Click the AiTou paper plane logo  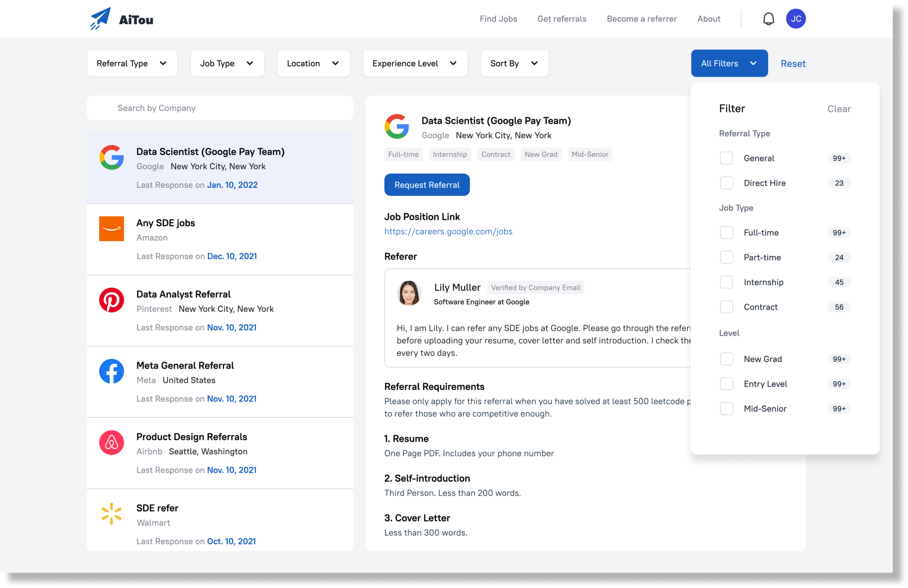pos(100,18)
